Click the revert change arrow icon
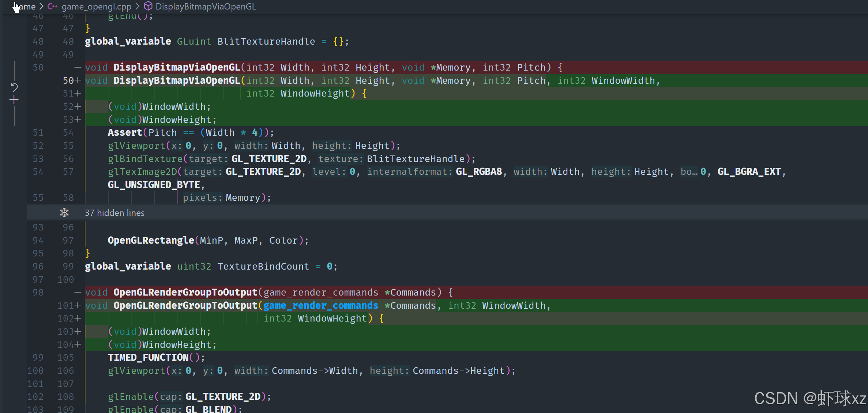Viewport: 868px width, 413px height. (14, 87)
